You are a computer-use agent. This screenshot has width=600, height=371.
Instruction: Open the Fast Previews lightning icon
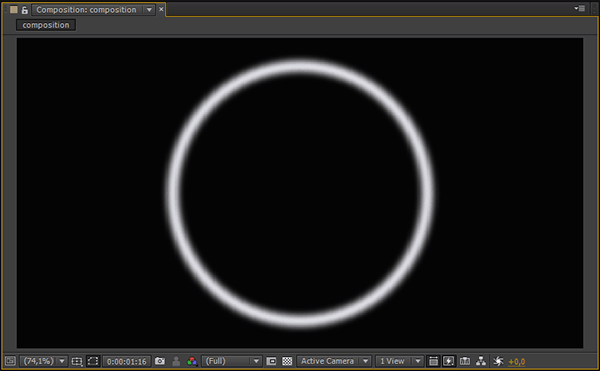[449, 361]
